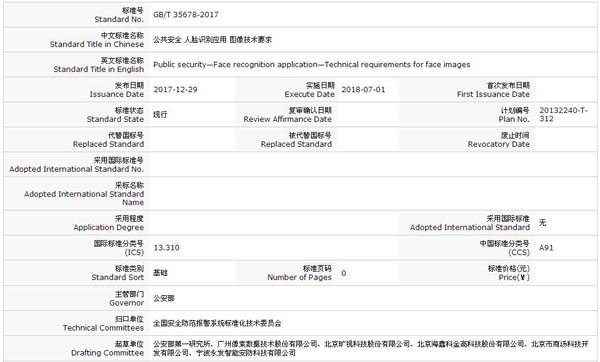Click the Review Affirmance Date label

pos(288,114)
